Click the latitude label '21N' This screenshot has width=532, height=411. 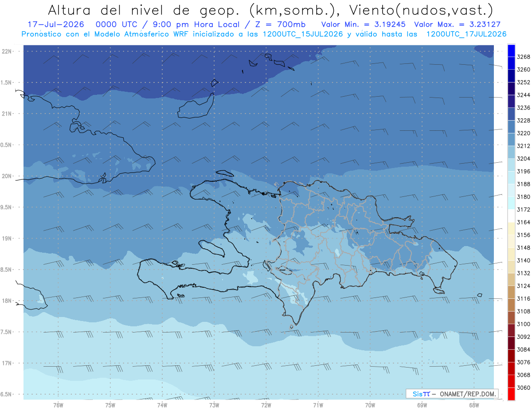pos(7,114)
